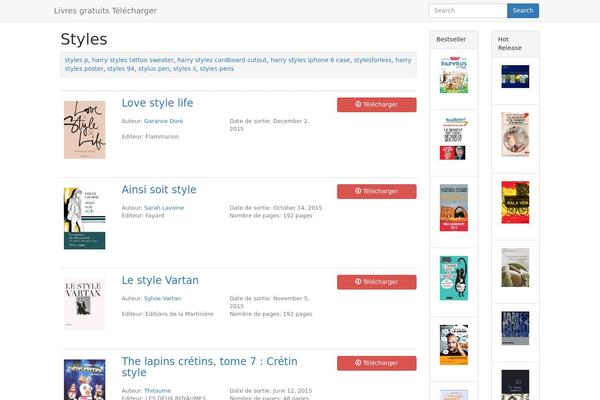Select 'Date de sortie: October 14, 2015' text
600x400 pixels.
(x=276, y=208)
